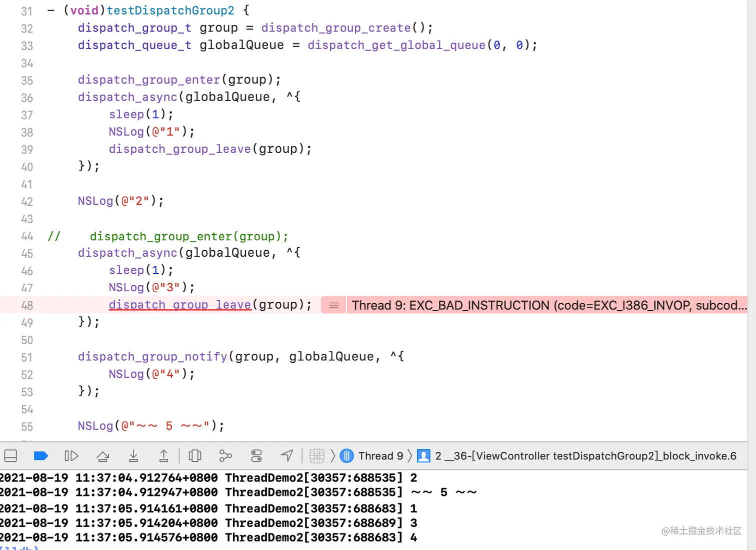Click dispatch_group_create() on line 32
Screen dimensions: 756x550
(x=347, y=28)
